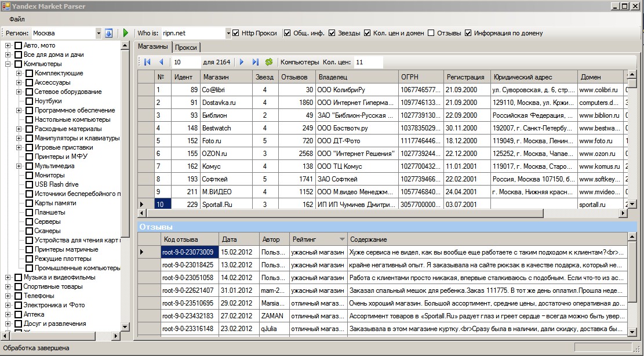Viewport: 644px width, 356px height.
Task: Sort by the Отзывов column header
Action: [297, 77]
